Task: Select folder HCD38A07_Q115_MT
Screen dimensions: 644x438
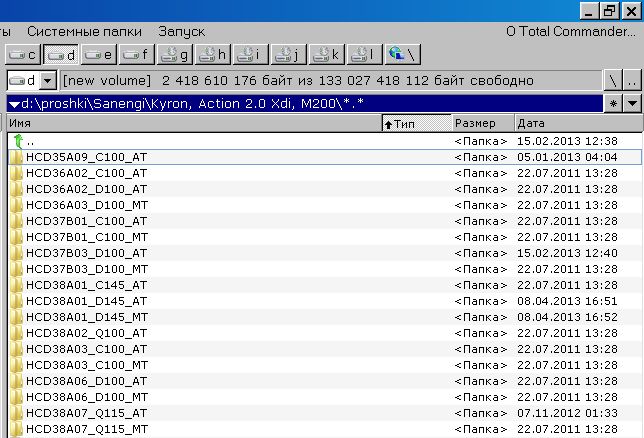Action: 324,430
